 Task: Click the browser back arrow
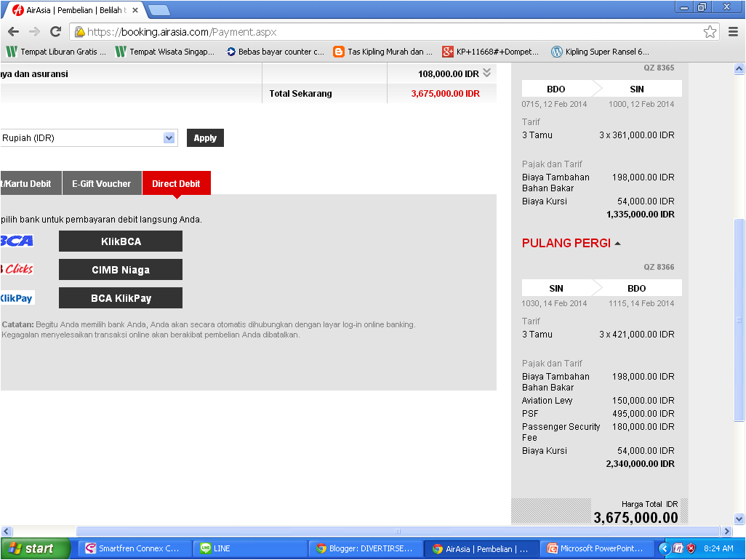12,32
